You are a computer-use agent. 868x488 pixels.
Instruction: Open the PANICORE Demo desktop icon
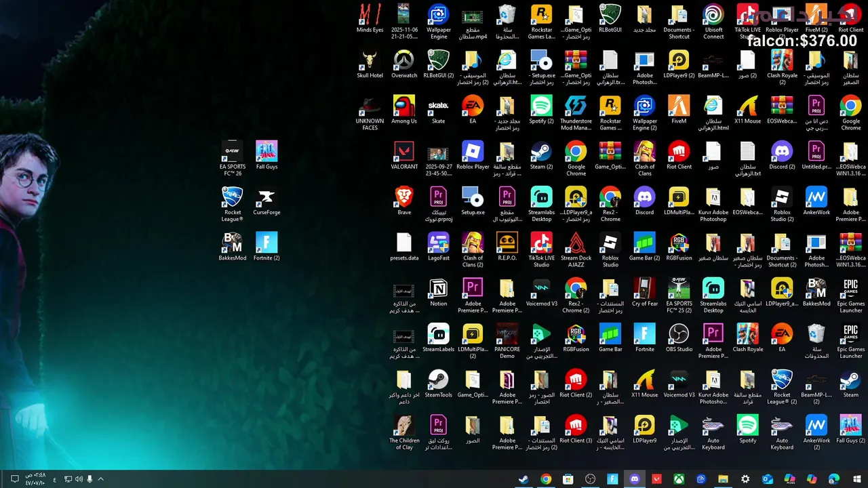coord(507,341)
